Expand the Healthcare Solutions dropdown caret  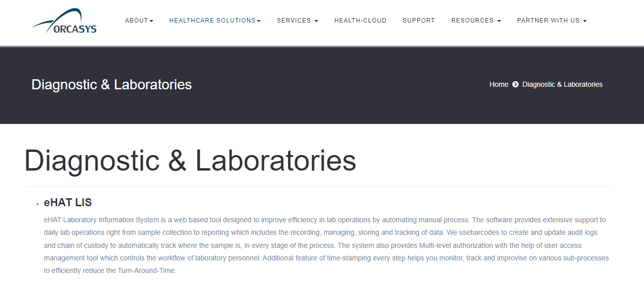pos(259,21)
